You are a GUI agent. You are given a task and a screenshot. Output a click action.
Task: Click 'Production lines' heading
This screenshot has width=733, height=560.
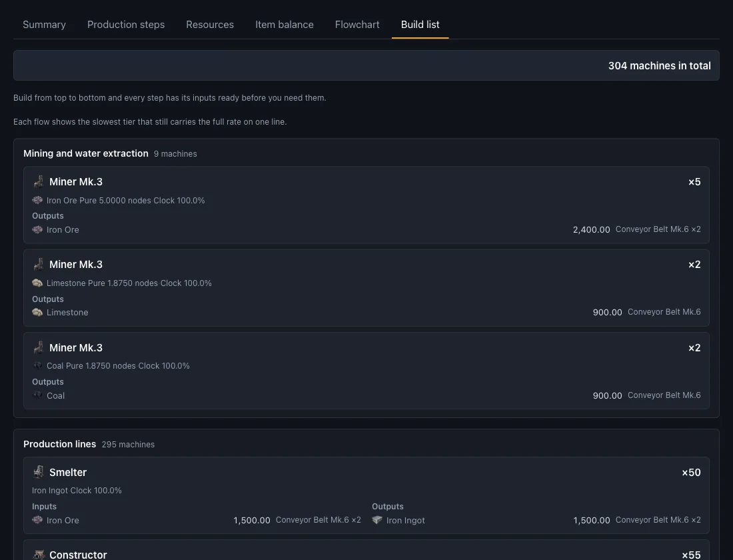(59, 444)
